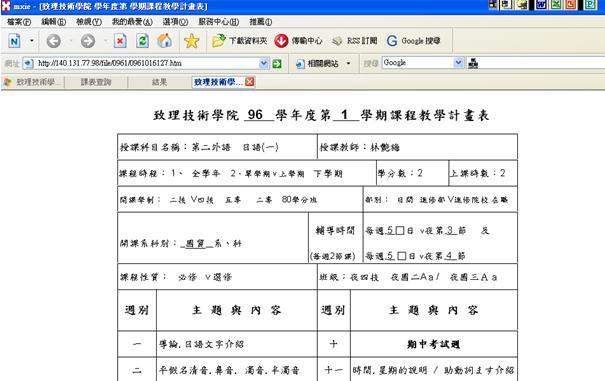Screen dimensions: 605x381
Task: Go forward with the Forward arrow button
Action: pyautogui.click(x=88, y=41)
